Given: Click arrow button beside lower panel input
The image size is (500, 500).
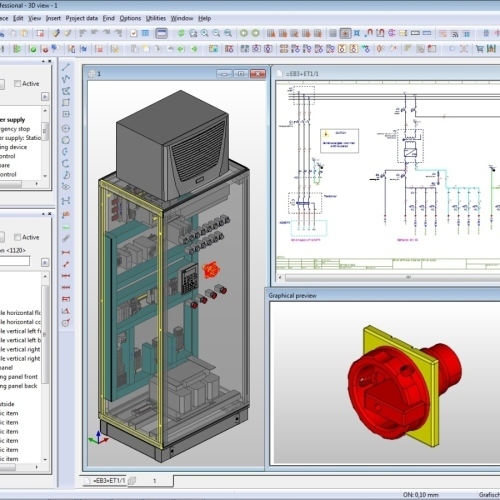Looking at the screenshot, I should coord(45,262).
